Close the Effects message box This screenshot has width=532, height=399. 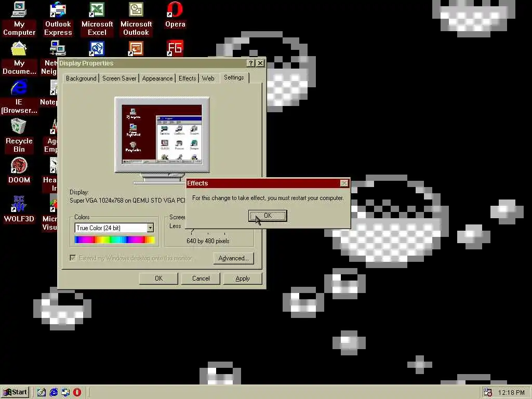344,183
